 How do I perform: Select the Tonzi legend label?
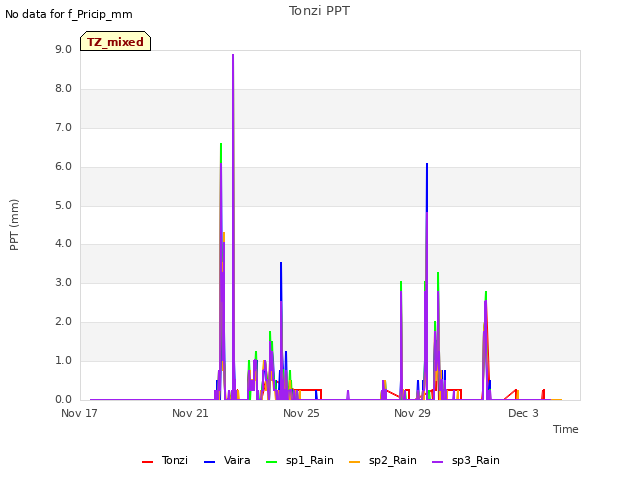click(x=175, y=460)
